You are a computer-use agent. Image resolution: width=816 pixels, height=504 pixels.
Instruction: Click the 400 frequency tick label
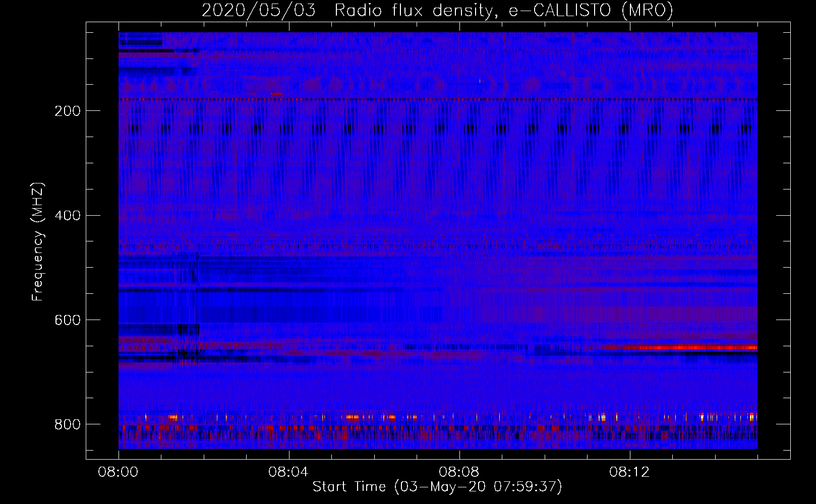pyautogui.click(x=68, y=216)
